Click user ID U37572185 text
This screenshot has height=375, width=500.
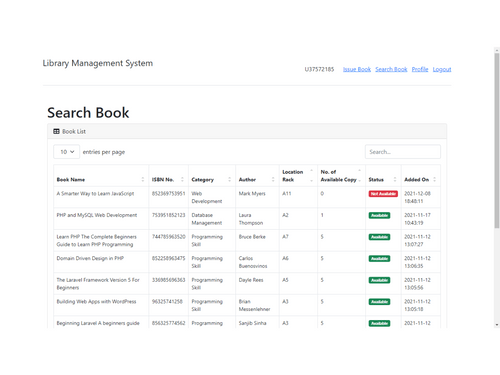[319, 69]
